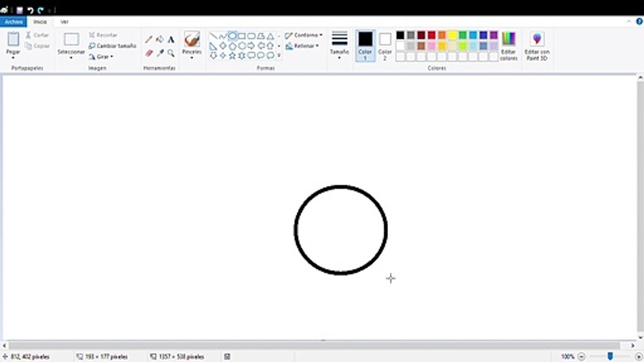The width and height of the screenshot is (644, 362).
Task: Select the Pencil tool
Action: [x=149, y=40]
